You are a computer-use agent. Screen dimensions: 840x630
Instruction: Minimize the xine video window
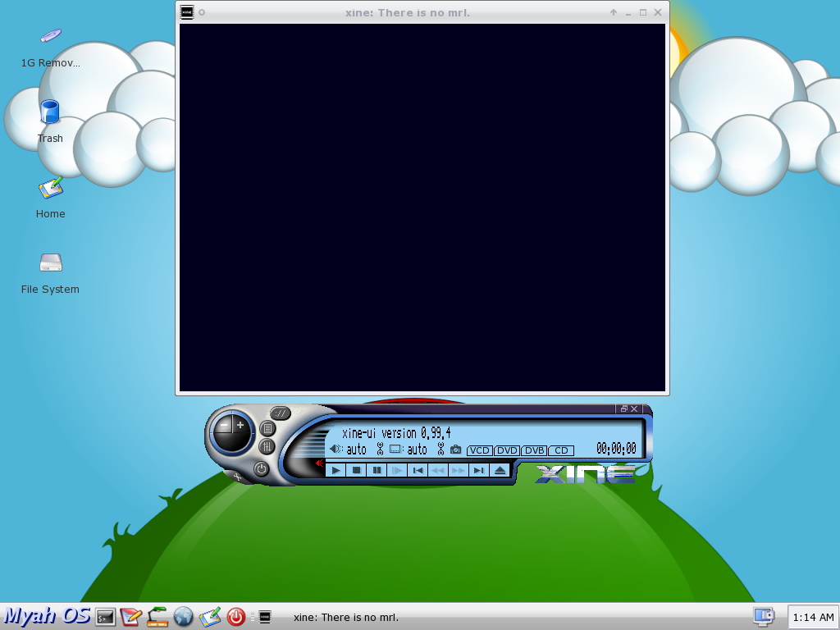(x=628, y=13)
